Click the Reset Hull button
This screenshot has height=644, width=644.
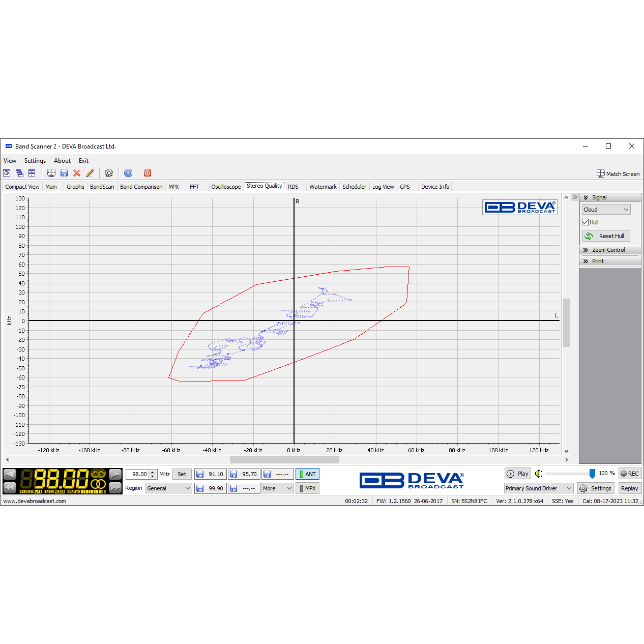pyautogui.click(x=606, y=236)
